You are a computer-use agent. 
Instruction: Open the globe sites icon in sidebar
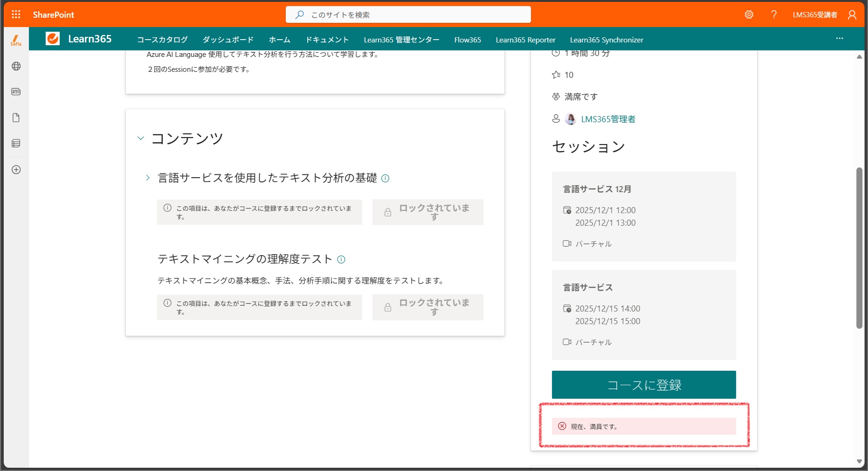click(x=16, y=66)
